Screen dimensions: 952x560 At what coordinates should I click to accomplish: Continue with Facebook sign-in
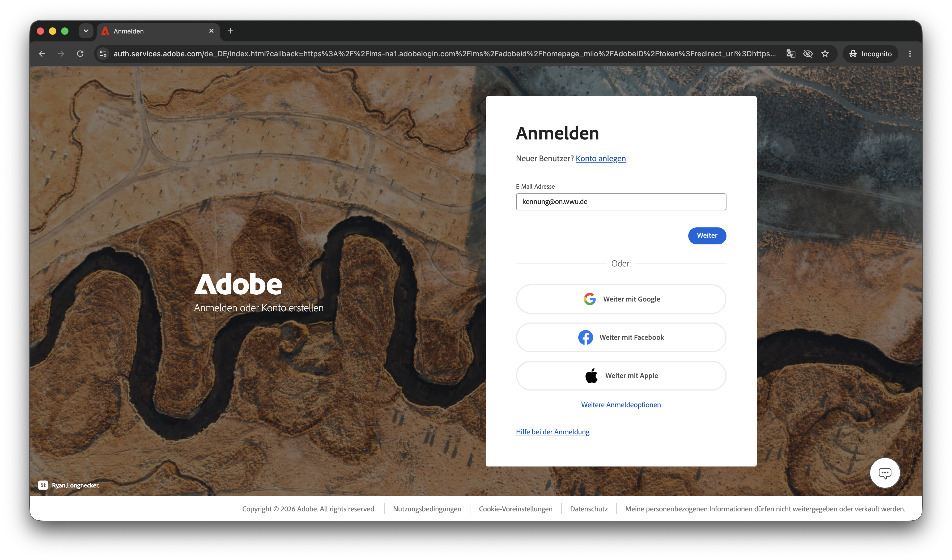pos(621,337)
